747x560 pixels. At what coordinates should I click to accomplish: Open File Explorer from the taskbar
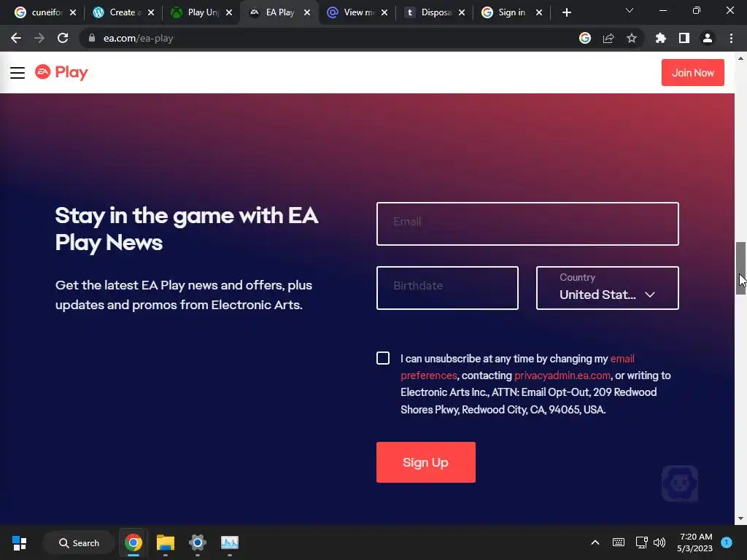(x=166, y=542)
